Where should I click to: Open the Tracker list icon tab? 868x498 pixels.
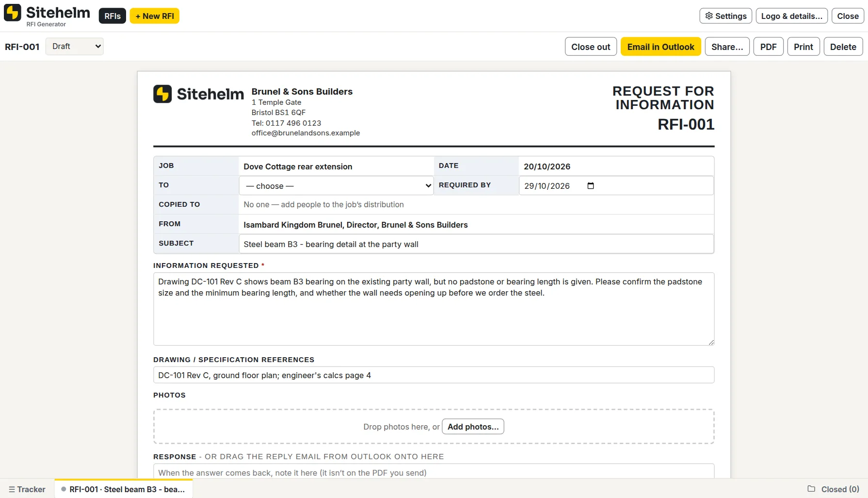coord(27,489)
